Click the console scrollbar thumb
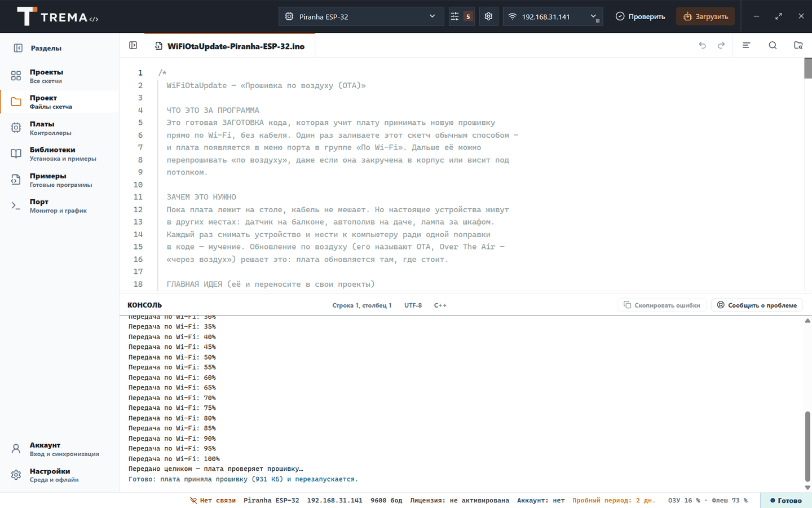 [807, 446]
